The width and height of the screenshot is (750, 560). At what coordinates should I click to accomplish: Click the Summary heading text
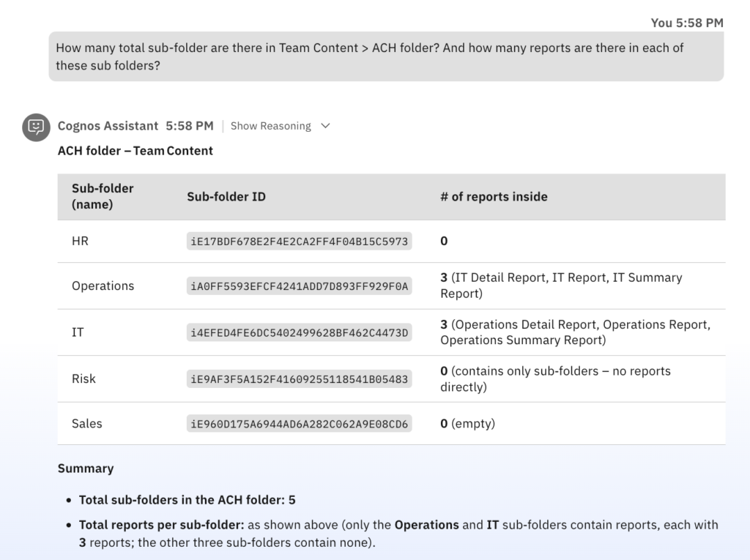click(x=86, y=468)
